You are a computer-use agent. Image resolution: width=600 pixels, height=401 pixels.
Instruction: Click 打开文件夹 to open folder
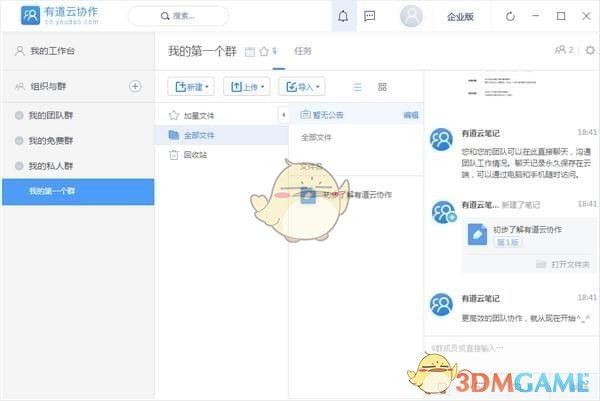pos(563,264)
